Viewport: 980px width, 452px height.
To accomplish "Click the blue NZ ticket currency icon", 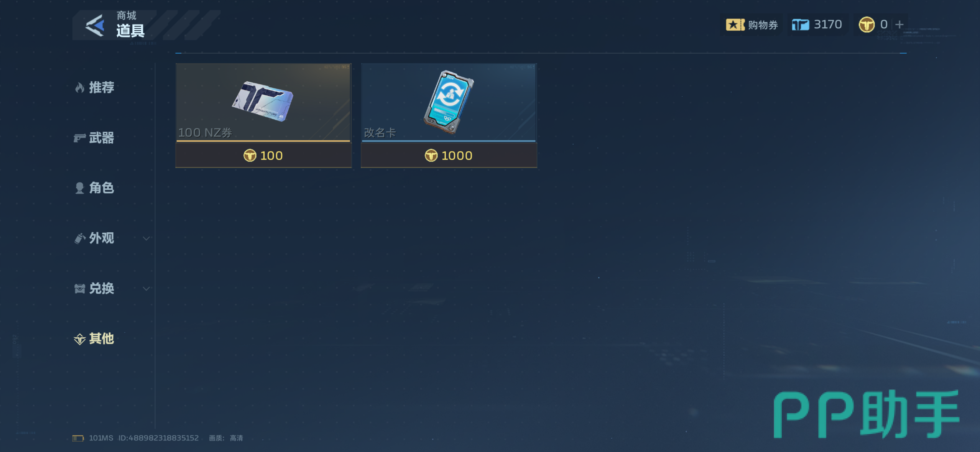I will click(x=800, y=25).
